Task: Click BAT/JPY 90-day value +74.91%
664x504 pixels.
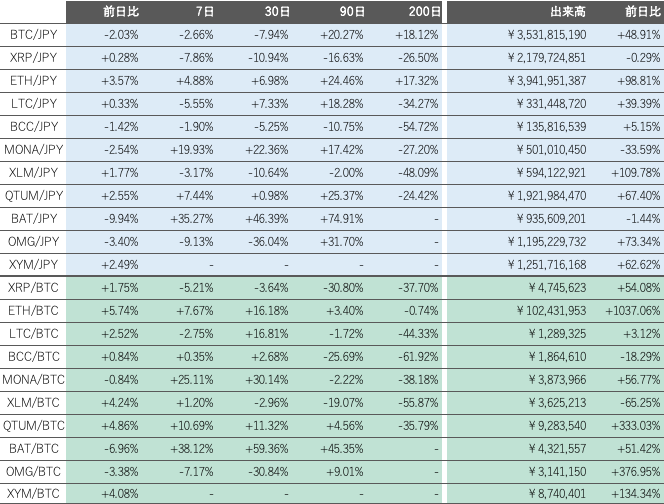Action: 342,219
